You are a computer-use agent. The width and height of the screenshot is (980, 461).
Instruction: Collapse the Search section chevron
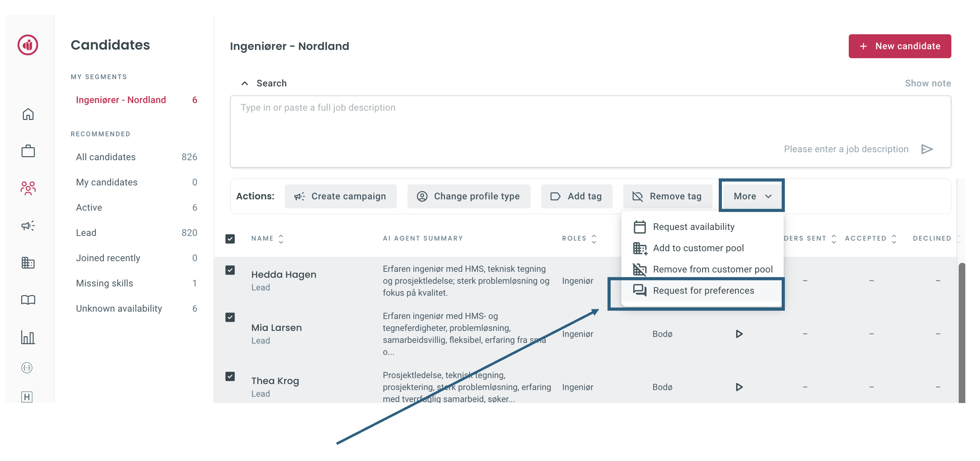click(x=244, y=83)
